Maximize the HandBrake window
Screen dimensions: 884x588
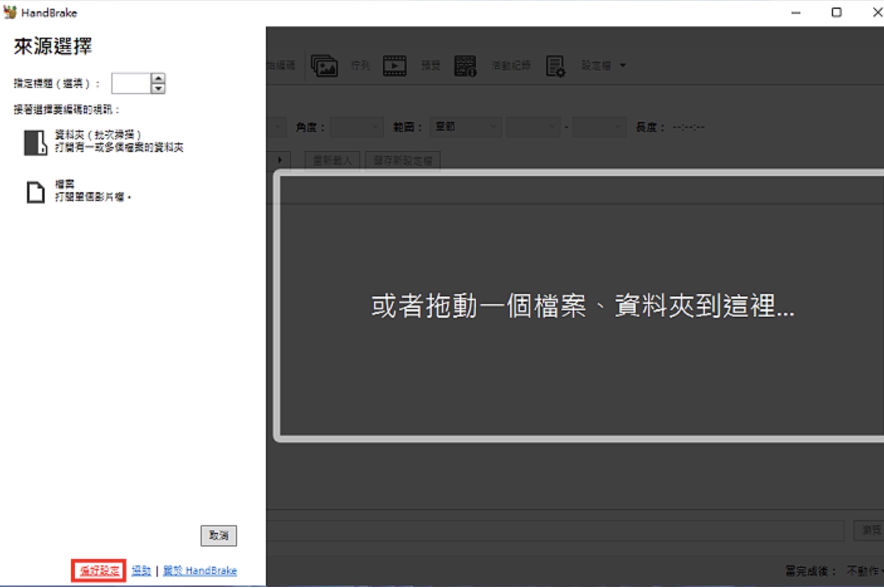[836, 13]
